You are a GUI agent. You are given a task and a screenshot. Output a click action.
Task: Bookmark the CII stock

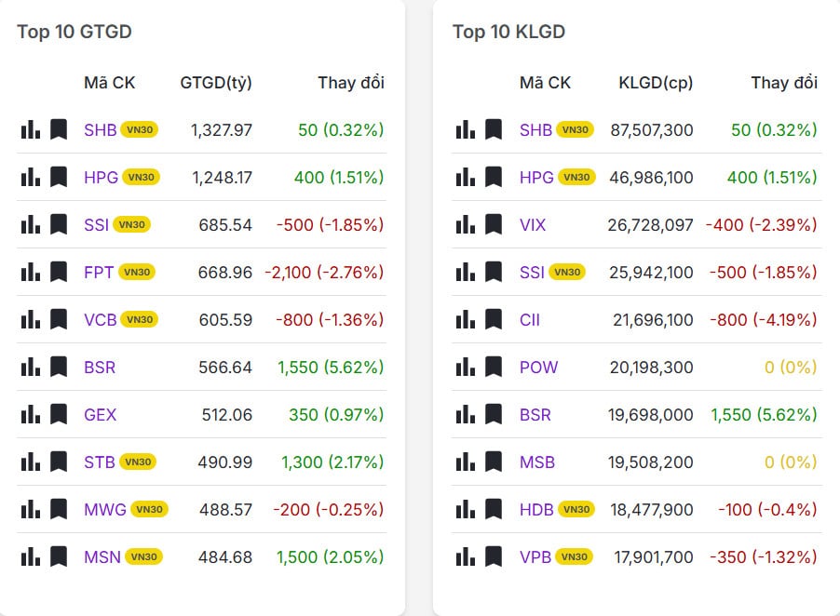[495, 319]
